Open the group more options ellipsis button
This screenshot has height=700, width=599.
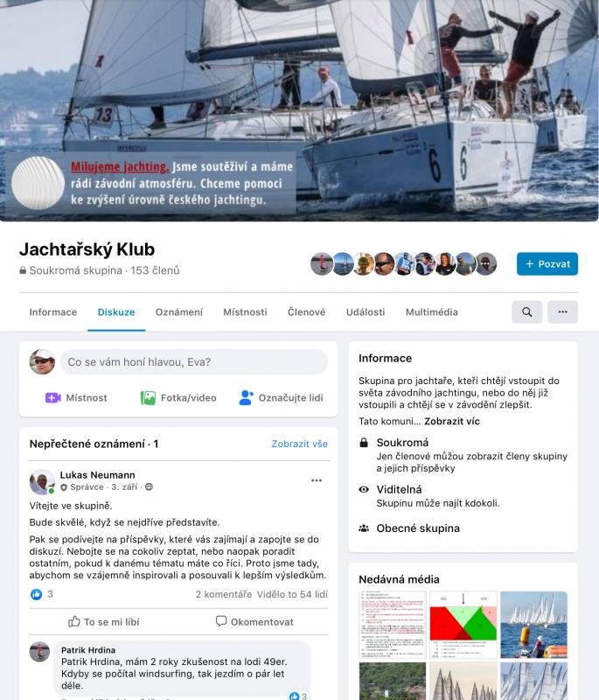(562, 312)
